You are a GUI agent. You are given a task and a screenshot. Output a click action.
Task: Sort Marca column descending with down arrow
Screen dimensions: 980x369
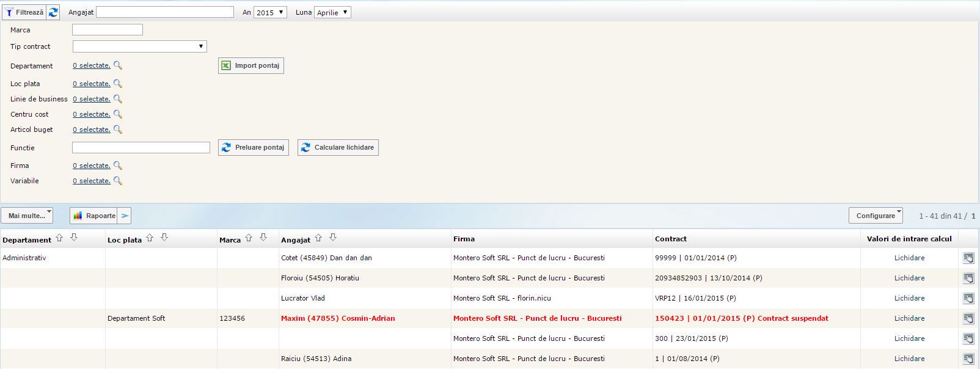tap(263, 238)
